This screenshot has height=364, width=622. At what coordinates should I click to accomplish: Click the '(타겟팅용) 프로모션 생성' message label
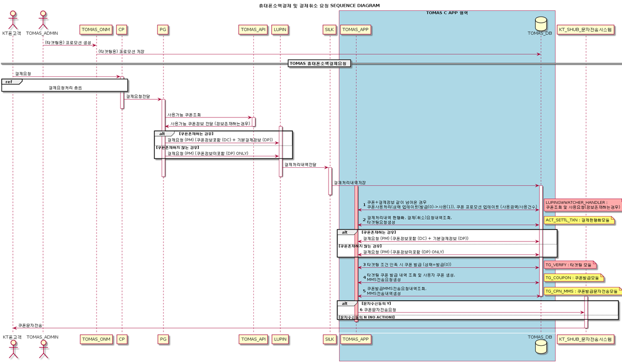point(68,43)
